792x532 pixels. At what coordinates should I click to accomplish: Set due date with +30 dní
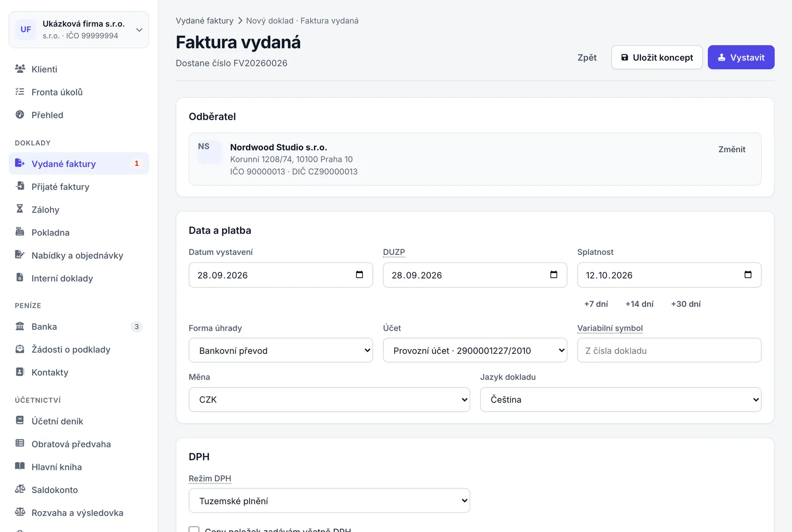[686, 304]
